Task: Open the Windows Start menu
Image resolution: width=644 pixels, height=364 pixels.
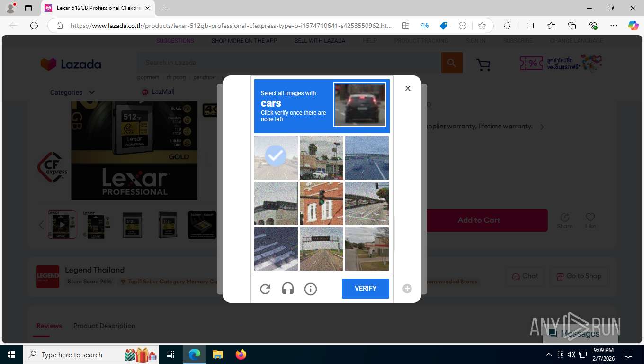Action: click(x=11, y=355)
